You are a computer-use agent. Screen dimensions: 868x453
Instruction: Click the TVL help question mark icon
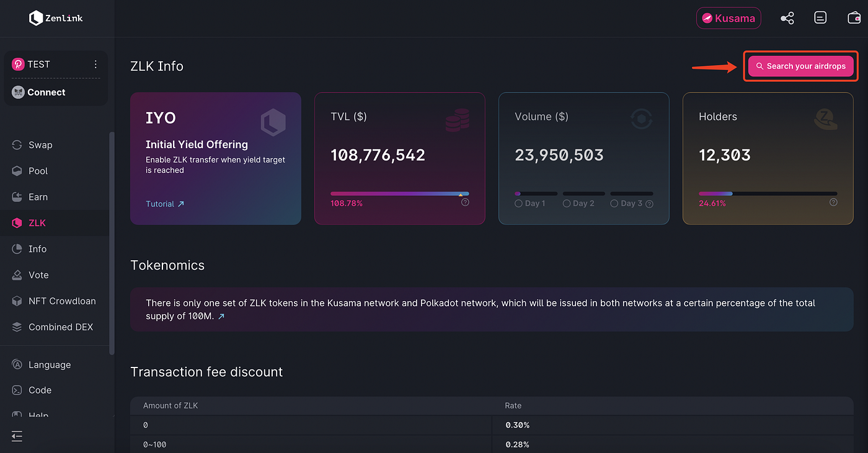coord(465,202)
